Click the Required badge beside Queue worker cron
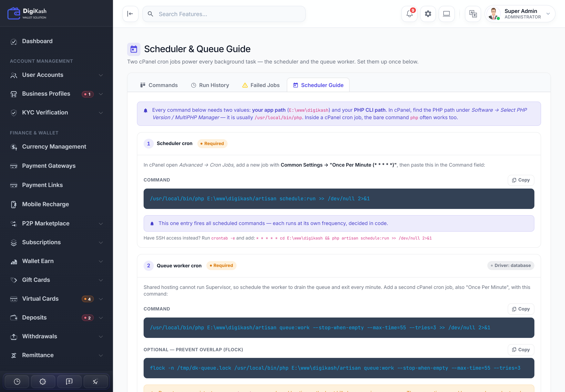Viewport: 565px width, 392px height. (221, 266)
